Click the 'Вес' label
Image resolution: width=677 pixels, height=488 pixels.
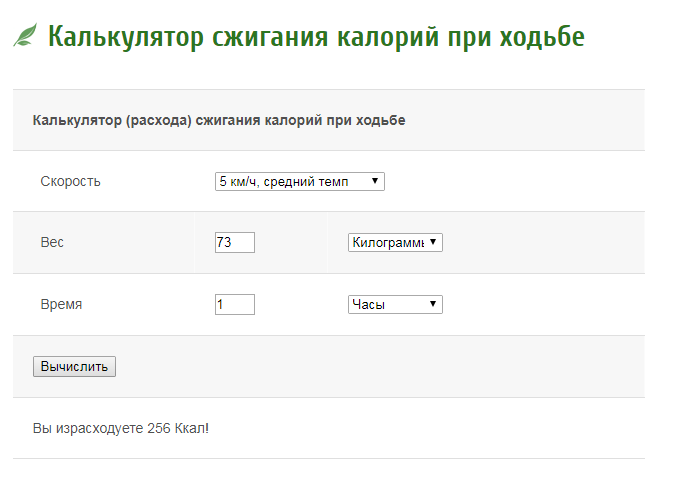point(52,243)
